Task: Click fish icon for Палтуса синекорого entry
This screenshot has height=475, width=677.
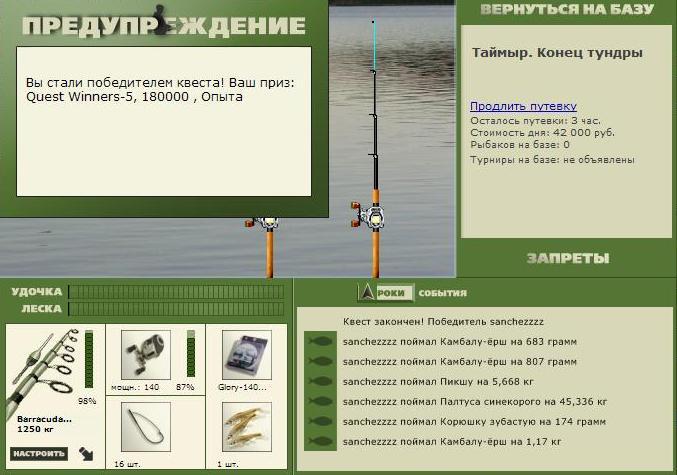Action: click(320, 402)
